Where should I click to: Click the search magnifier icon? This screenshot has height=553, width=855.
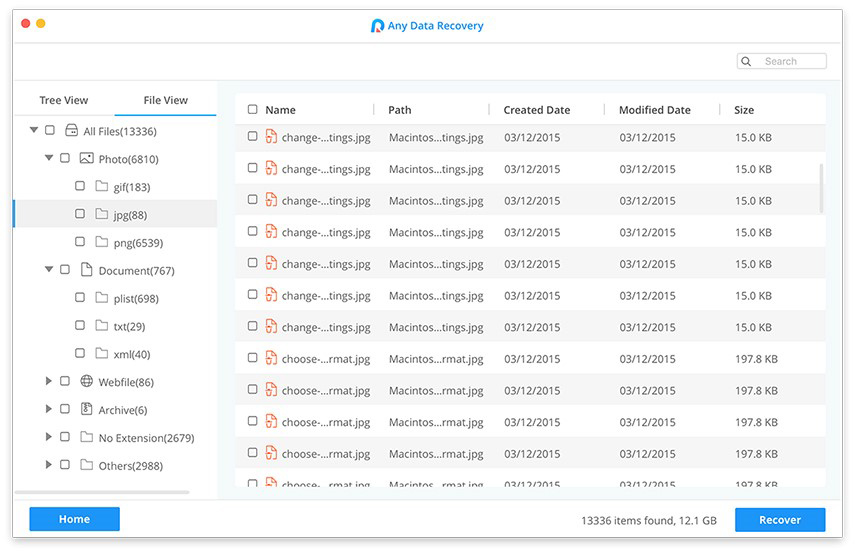(x=746, y=62)
